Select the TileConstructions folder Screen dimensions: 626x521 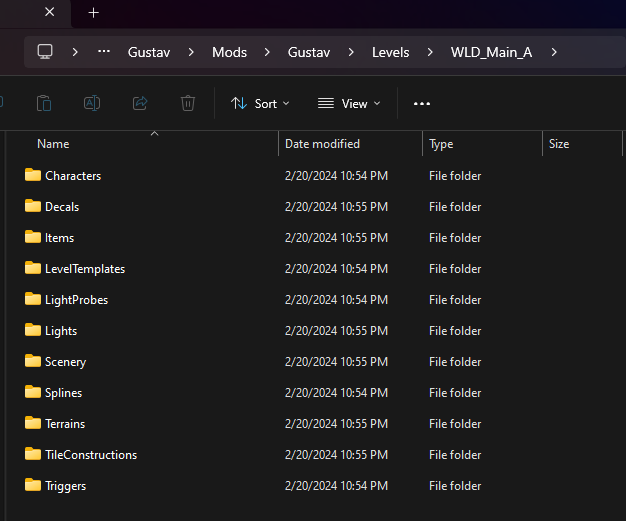[81, 455]
